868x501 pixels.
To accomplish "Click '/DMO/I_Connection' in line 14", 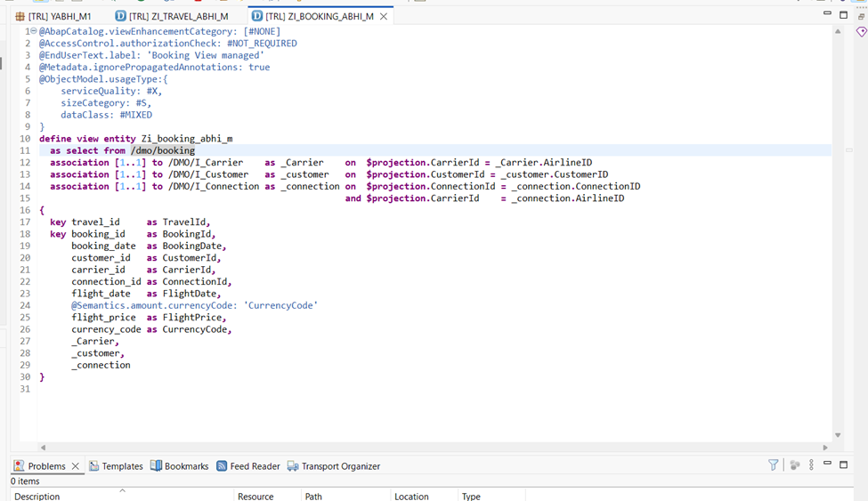I will [x=214, y=187].
